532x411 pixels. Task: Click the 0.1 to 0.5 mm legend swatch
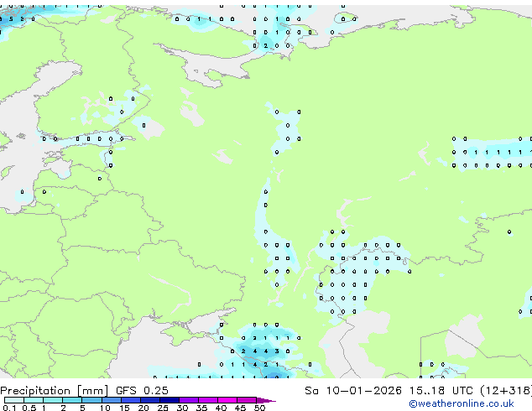14,400
